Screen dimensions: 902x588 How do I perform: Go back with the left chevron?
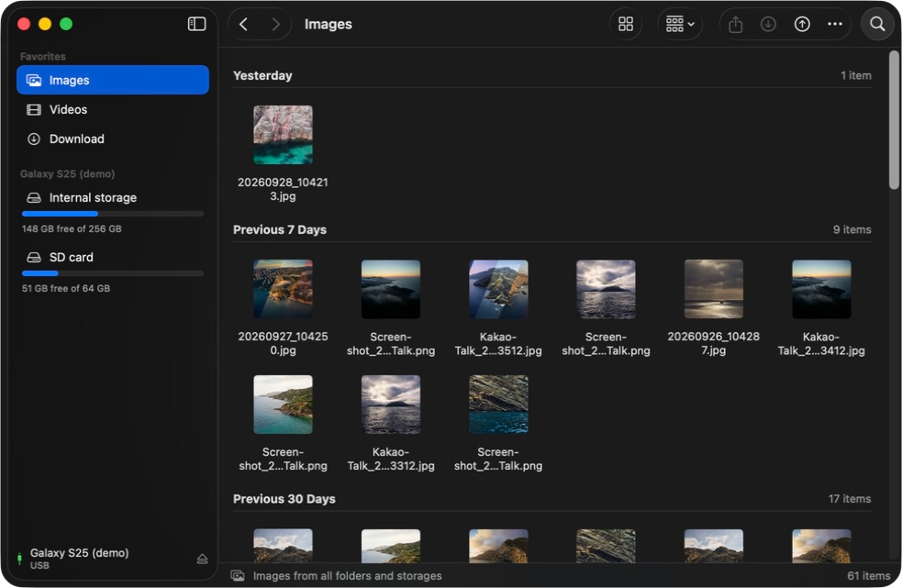243,24
